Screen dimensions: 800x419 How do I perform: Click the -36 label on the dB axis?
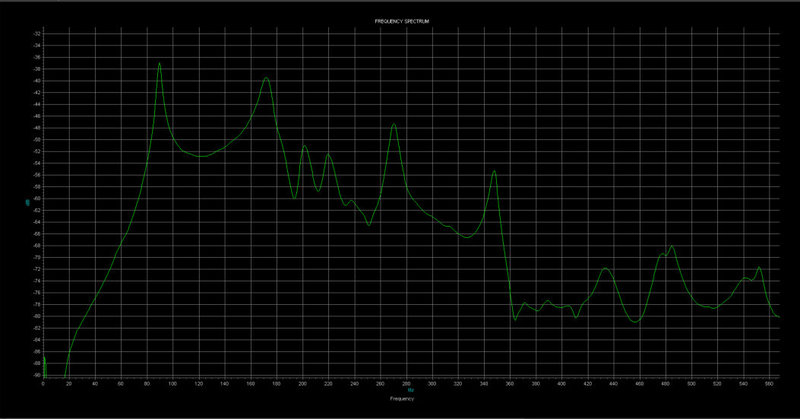tap(37, 57)
